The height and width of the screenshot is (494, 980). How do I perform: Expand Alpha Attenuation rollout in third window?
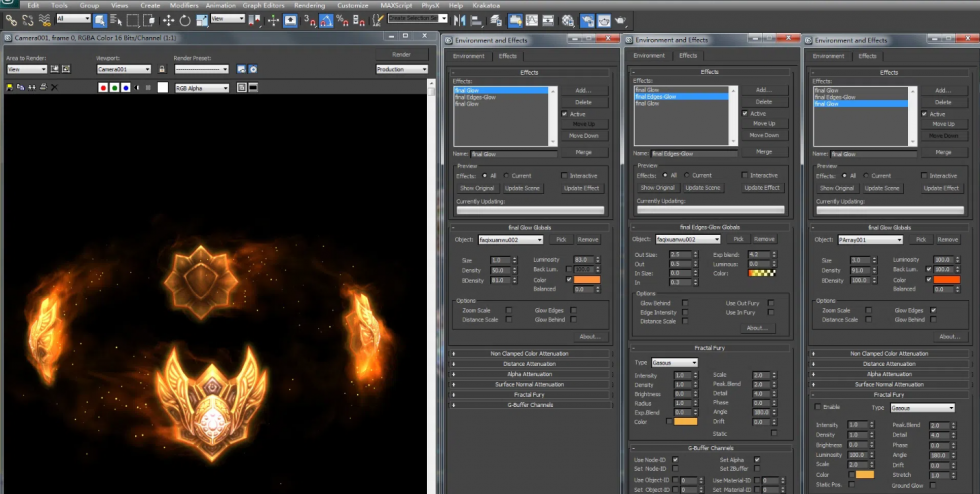pyautogui.click(x=889, y=374)
